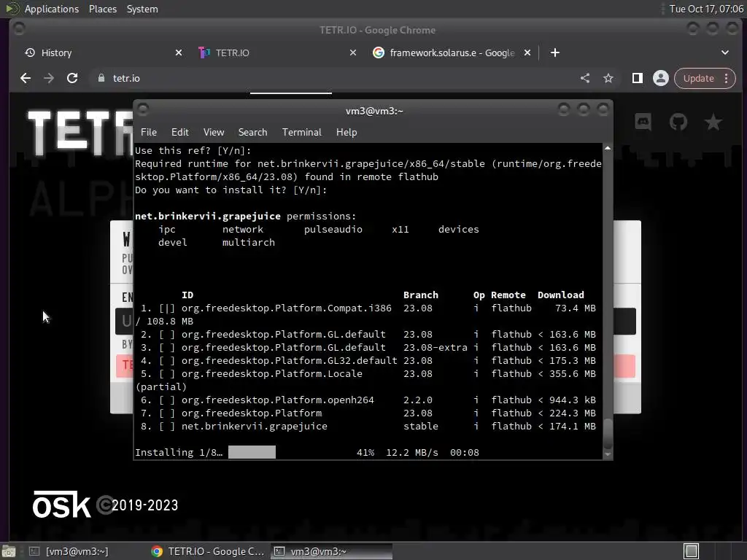Screen dimensions: 747x560
Task: Open the Terminal menu
Action: (301, 133)
